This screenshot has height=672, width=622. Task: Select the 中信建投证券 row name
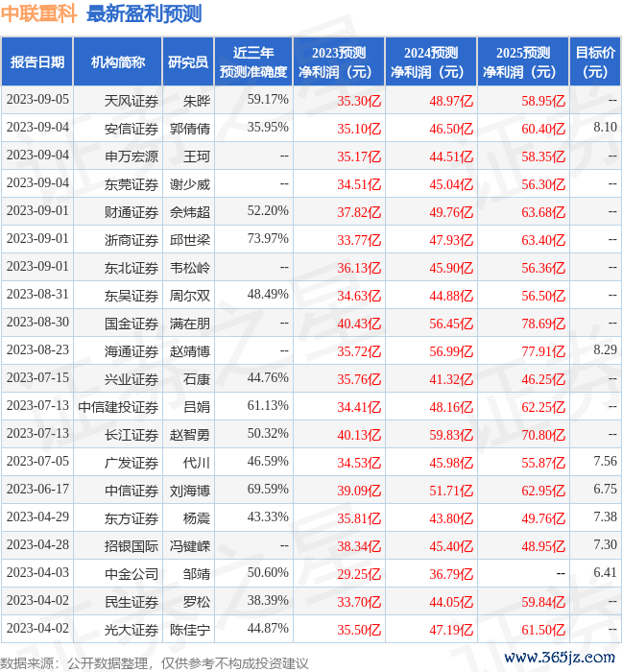[x=118, y=407]
